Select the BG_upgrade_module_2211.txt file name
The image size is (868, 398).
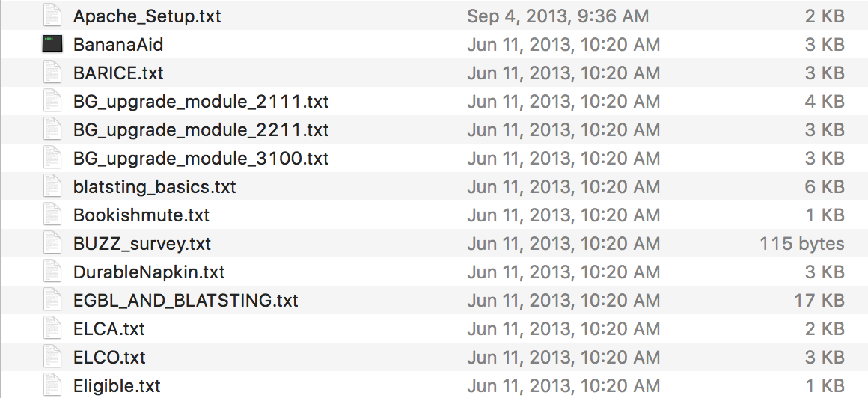click(201, 130)
